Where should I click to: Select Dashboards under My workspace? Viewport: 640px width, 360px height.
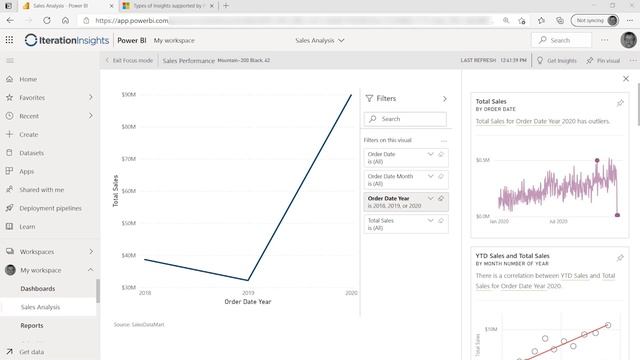38,289
